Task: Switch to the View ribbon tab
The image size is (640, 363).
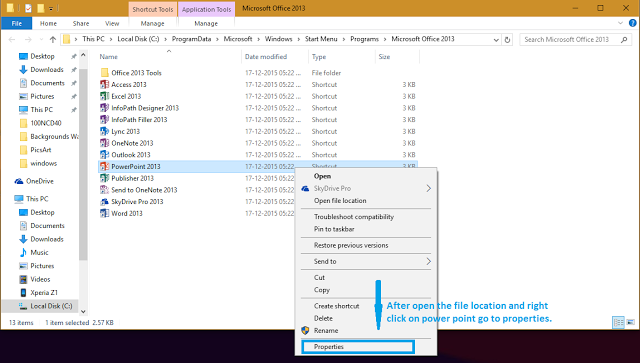Action: (112, 23)
